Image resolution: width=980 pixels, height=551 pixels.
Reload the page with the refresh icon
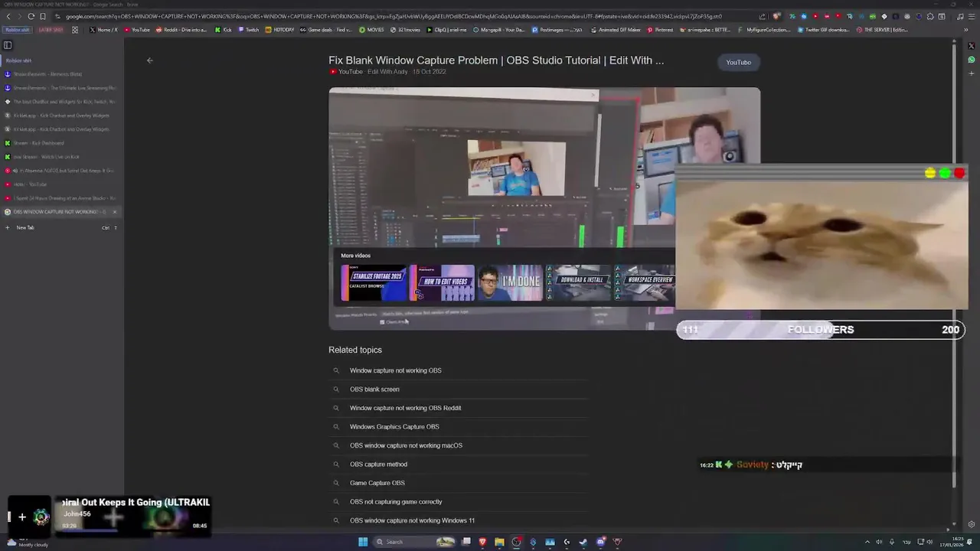coord(31,16)
